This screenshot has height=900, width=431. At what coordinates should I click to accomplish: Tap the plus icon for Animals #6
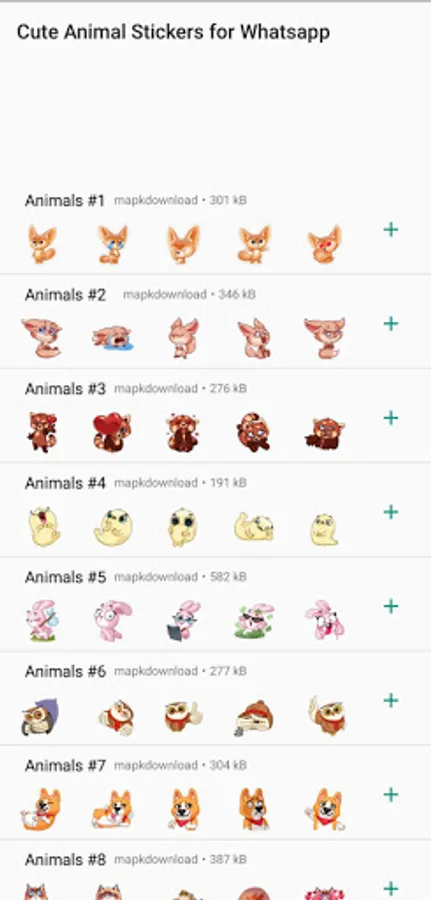click(x=391, y=700)
